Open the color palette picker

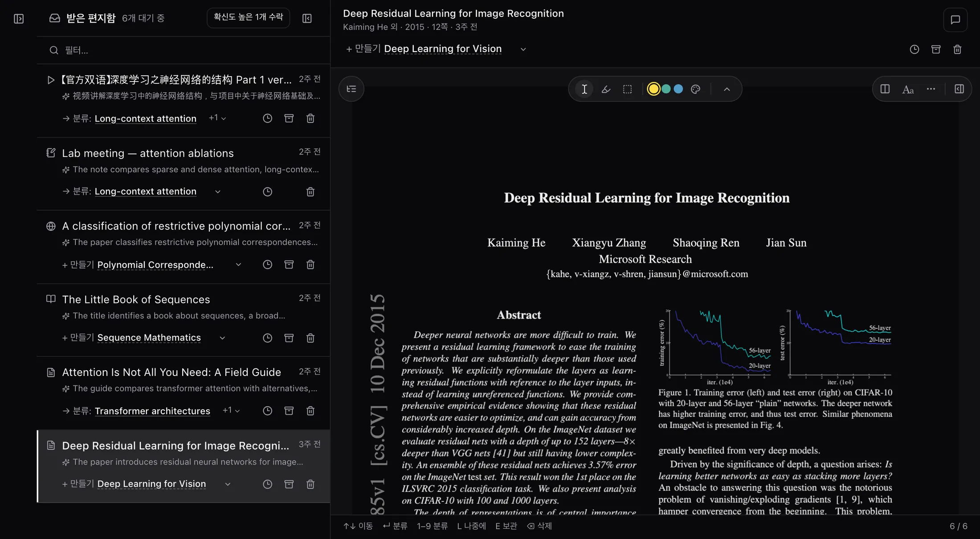[x=695, y=89]
